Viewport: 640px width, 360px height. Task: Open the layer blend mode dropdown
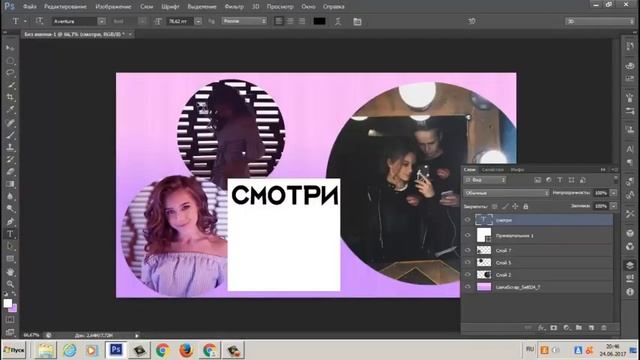tap(506, 193)
